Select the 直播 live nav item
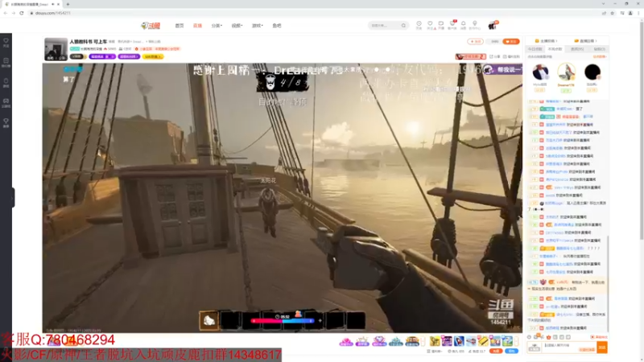Image resolution: width=644 pixels, height=362 pixels. (197, 26)
